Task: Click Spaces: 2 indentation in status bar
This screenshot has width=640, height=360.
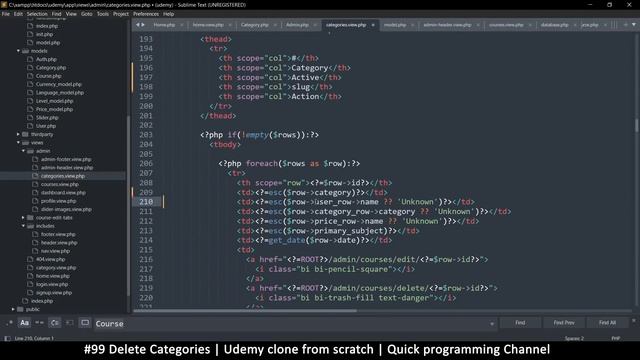Action: click(574, 338)
